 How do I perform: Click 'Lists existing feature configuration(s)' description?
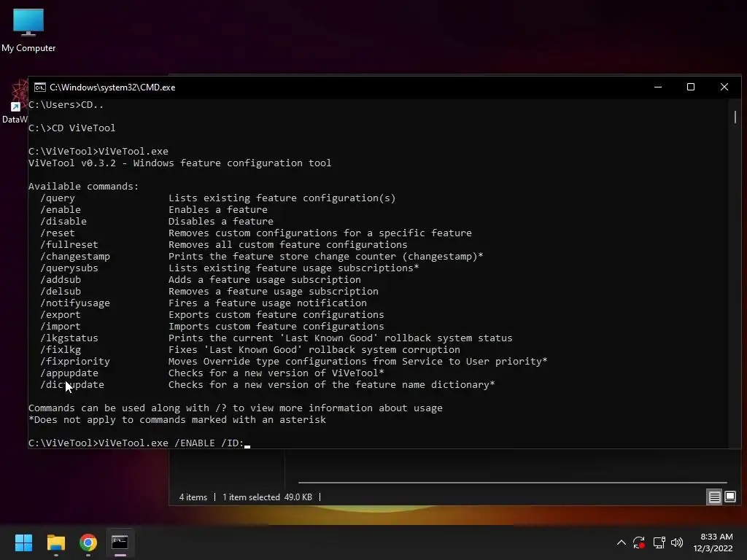point(282,198)
